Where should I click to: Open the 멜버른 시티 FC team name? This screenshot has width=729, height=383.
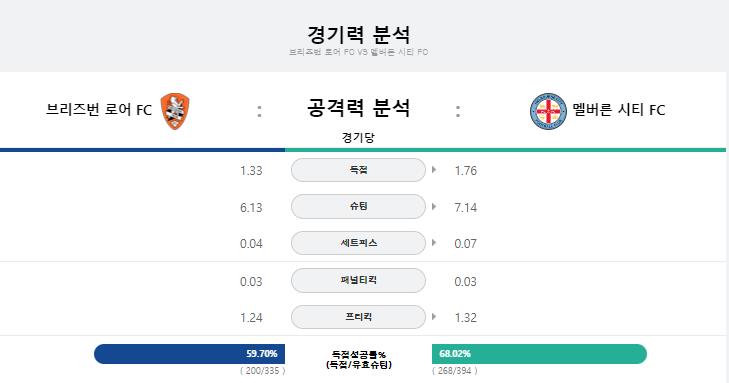click(x=619, y=110)
